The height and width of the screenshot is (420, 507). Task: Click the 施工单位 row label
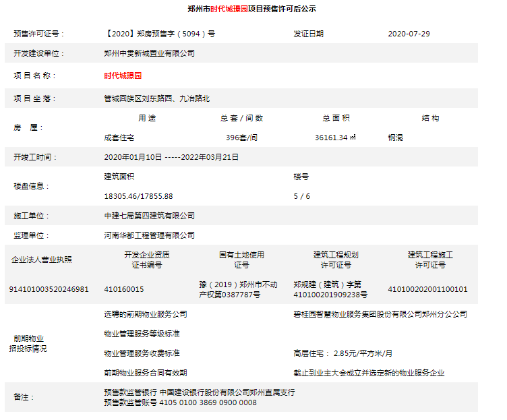coord(32,216)
